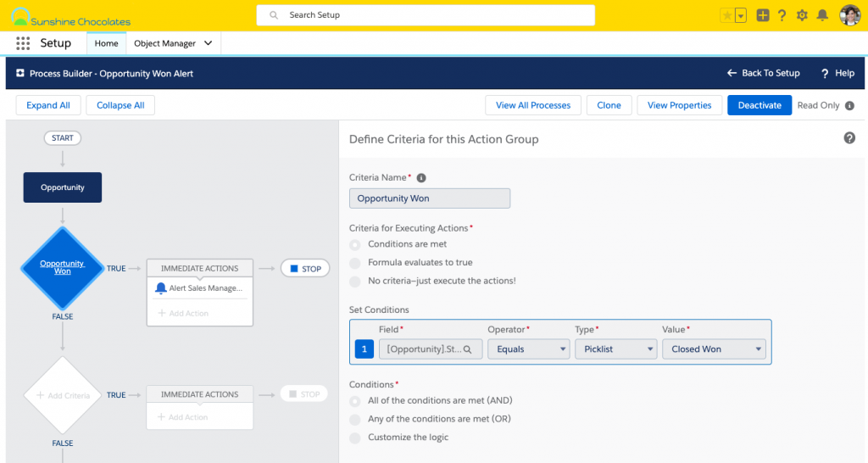Select the Opportunity Won criteria diamond
Viewport: 868px width, 463px height.
[x=63, y=268]
